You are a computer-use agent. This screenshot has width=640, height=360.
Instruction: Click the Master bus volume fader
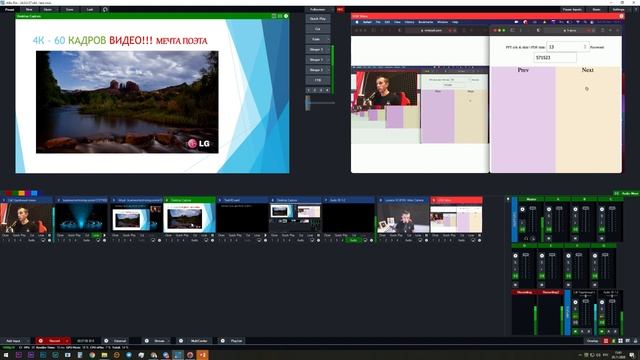tap(533, 209)
